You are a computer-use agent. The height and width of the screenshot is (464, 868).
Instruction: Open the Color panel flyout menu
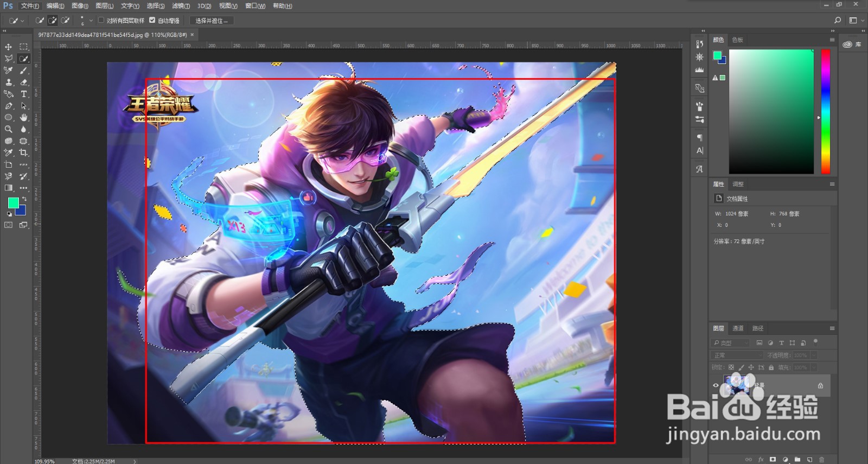(832, 40)
